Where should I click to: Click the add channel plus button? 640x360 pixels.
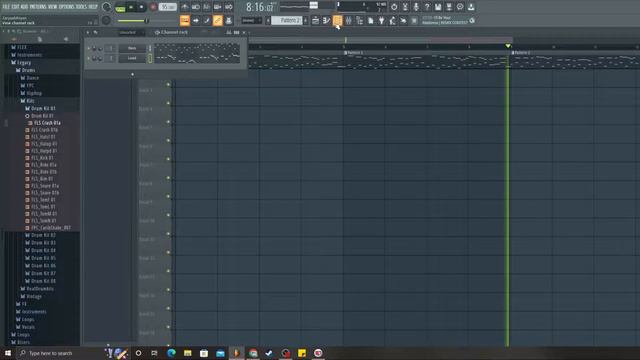132,74
